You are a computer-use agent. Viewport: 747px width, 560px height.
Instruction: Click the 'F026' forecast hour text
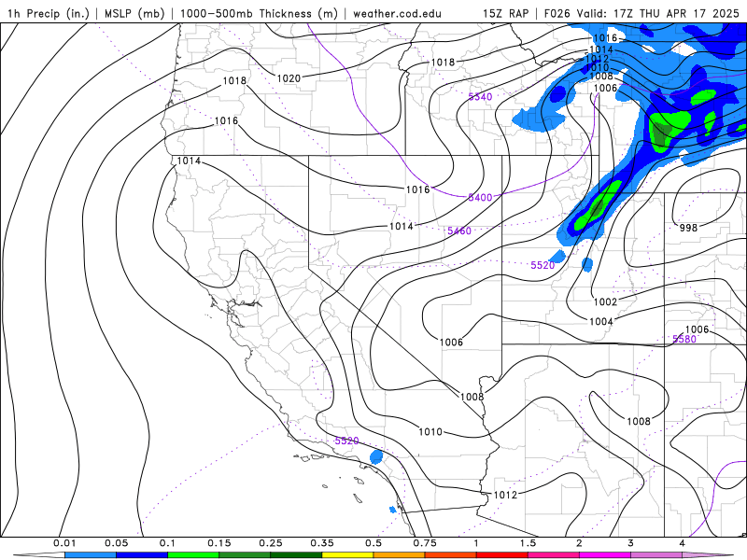click(557, 13)
